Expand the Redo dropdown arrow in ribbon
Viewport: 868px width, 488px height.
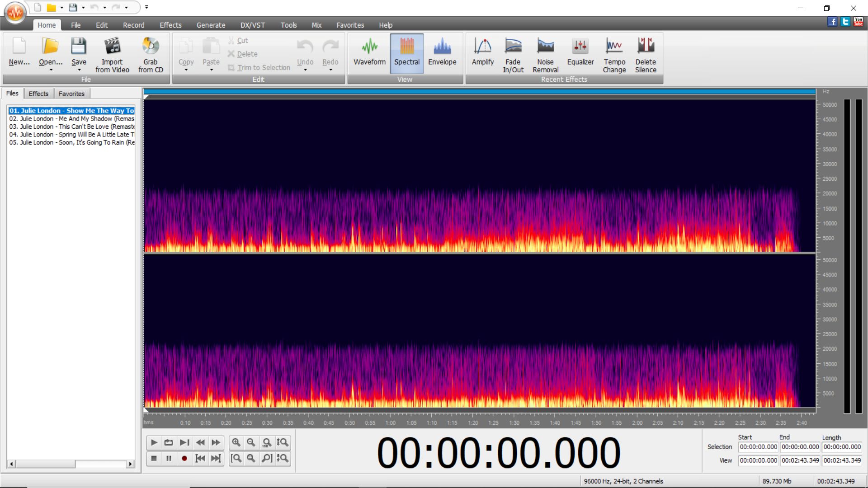[330, 70]
